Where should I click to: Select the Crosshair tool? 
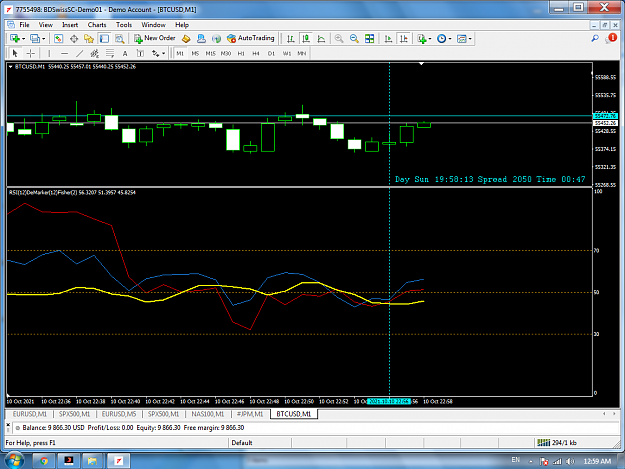point(31,53)
